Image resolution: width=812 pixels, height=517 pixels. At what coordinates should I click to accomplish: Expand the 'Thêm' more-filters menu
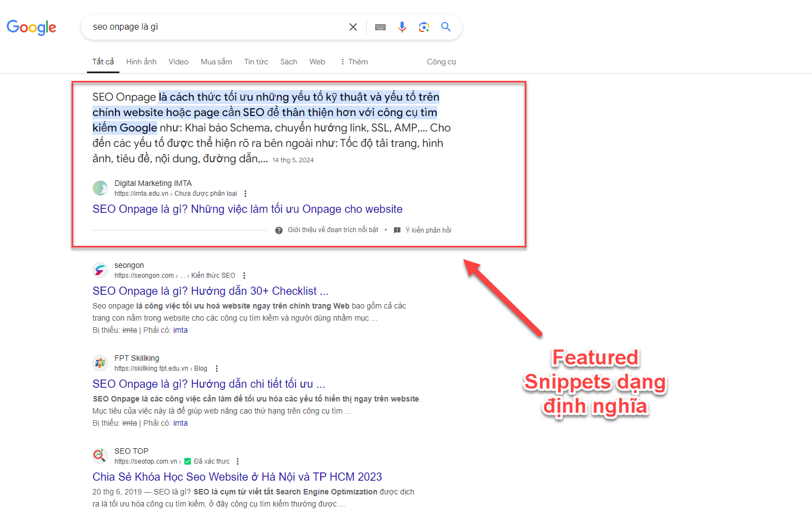354,62
